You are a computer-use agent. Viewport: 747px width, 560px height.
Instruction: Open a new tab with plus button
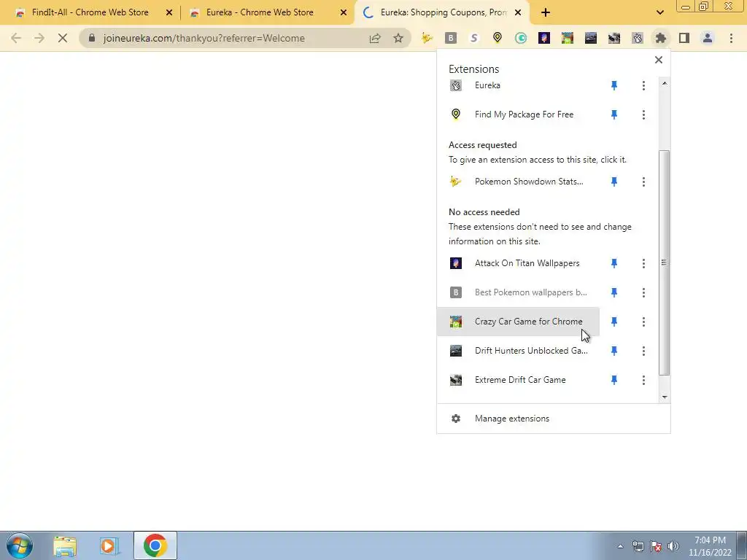click(x=546, y=12)
